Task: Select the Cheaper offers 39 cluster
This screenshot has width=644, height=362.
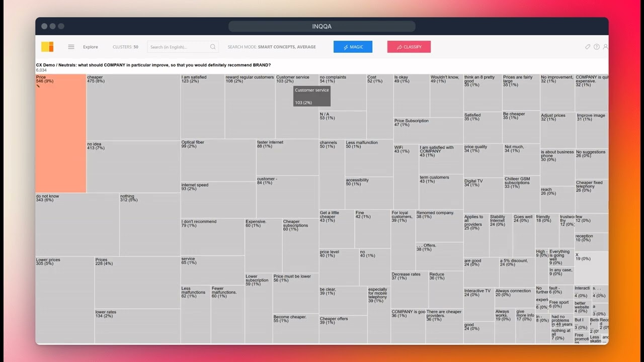Action: click(x=343, y=329)
